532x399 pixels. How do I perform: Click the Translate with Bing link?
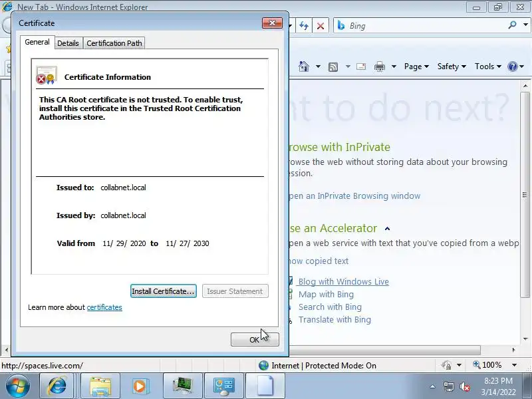tap(335, 320)
